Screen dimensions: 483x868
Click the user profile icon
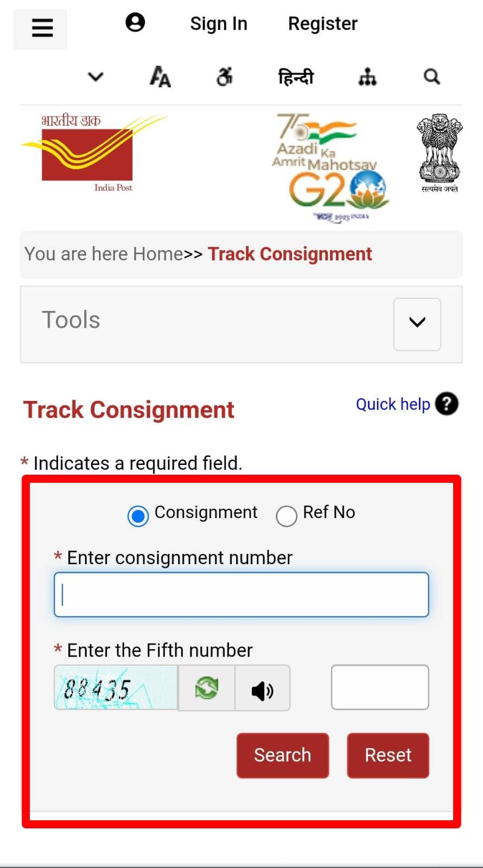(x=135, y=23)
